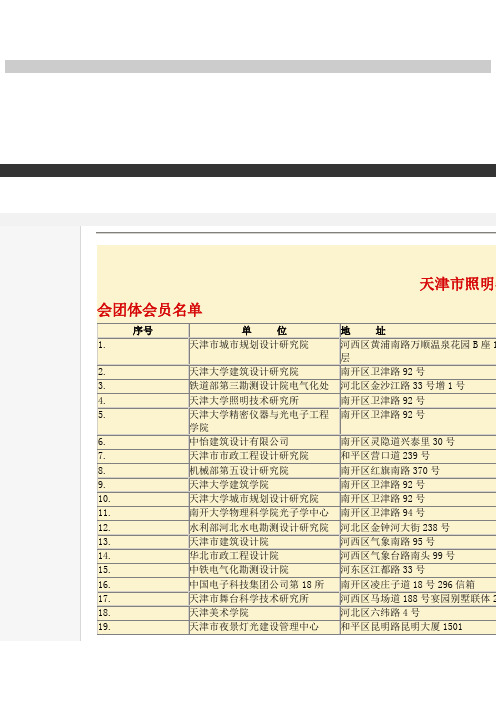Click the cell 天津美术学院
The image size is (496, 702).
(219, 612)
